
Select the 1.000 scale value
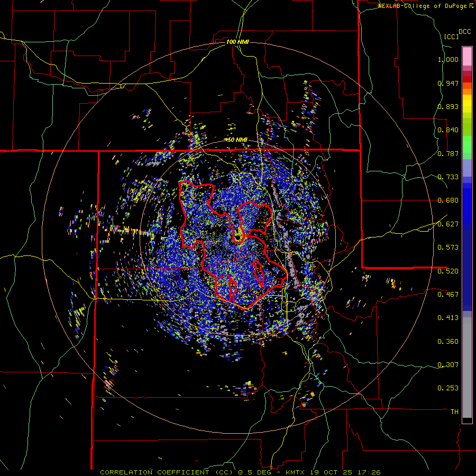click(448, 59)
